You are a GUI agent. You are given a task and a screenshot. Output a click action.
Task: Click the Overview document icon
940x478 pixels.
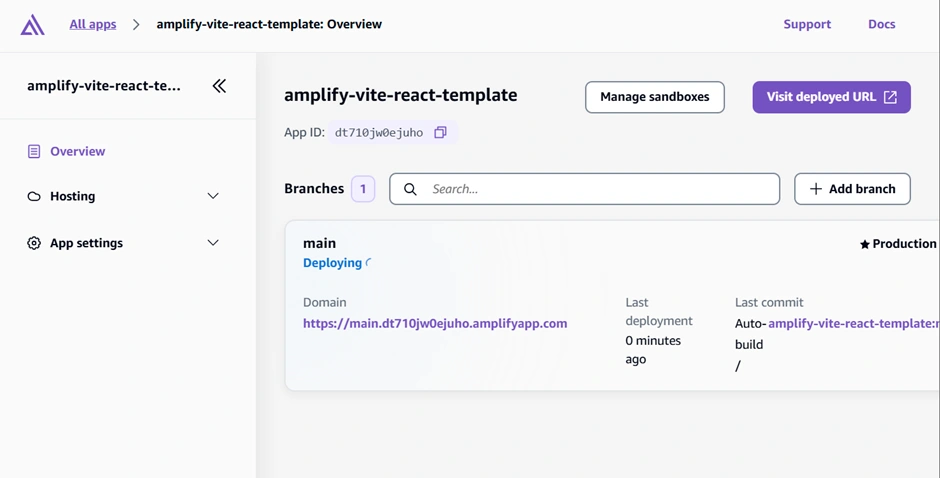point(34,152)
